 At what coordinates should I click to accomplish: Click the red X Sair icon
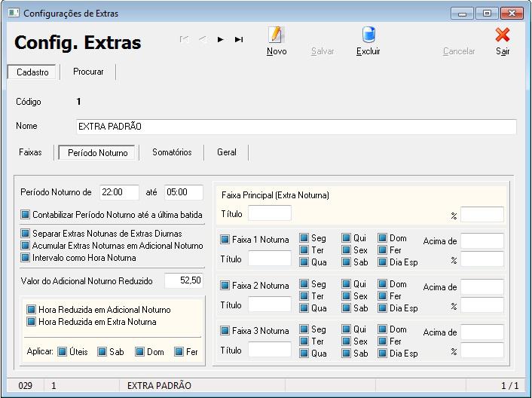502,35
